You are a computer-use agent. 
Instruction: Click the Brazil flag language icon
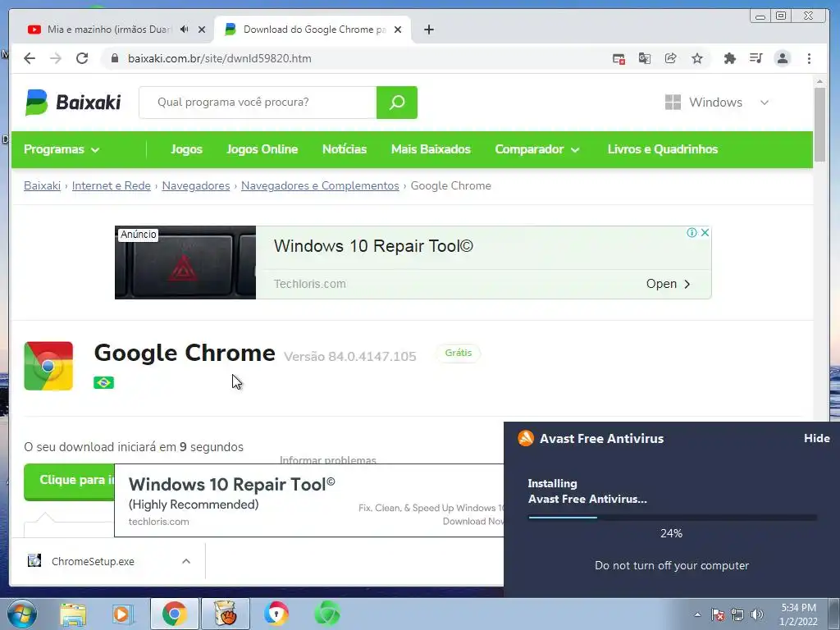[x=103, y=382]
